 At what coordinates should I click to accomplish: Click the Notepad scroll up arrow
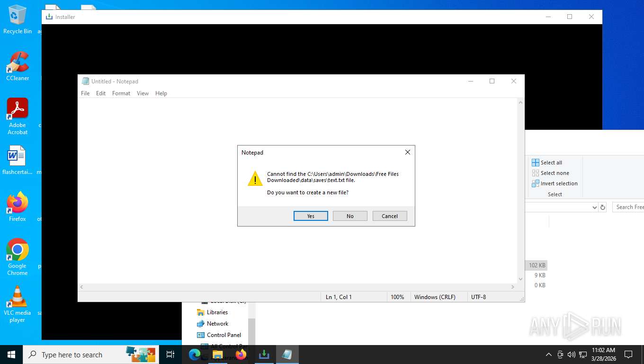click(521, 102)
